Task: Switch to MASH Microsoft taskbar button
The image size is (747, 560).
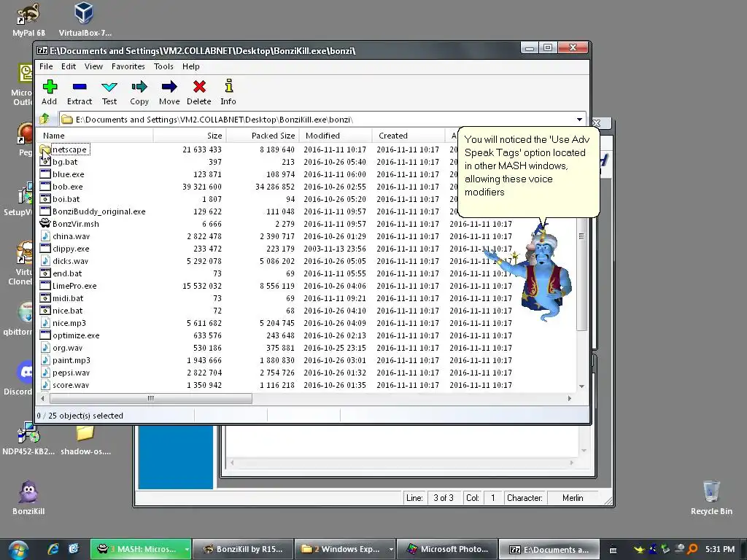Action: pos(141,549)
